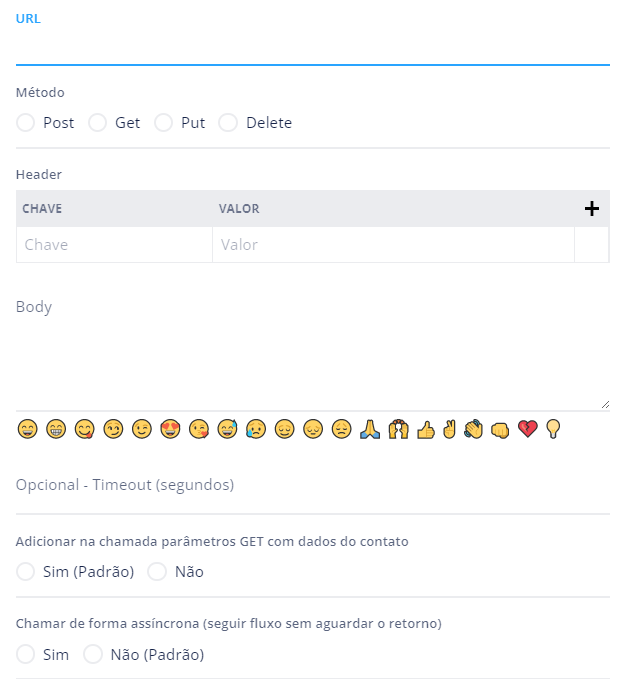Insert the fist bump emoji
Screen dimensions: 626x679
[x=501, y=429]
